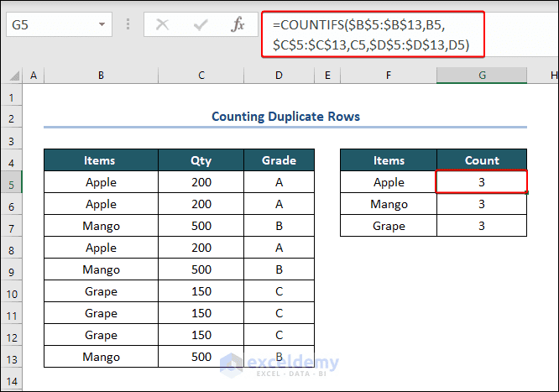Select cell D10 containing C
Viewport: 559px width, 392px height.
pos(279,291)
